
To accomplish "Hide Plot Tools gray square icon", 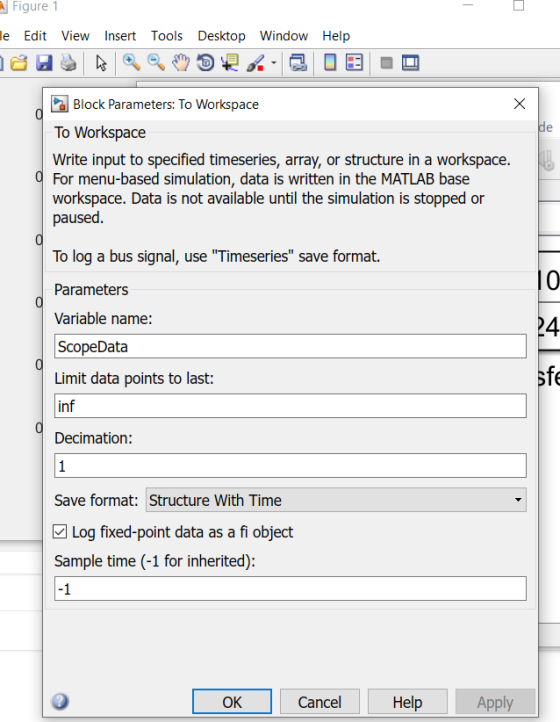I will (x=386, y=63).
